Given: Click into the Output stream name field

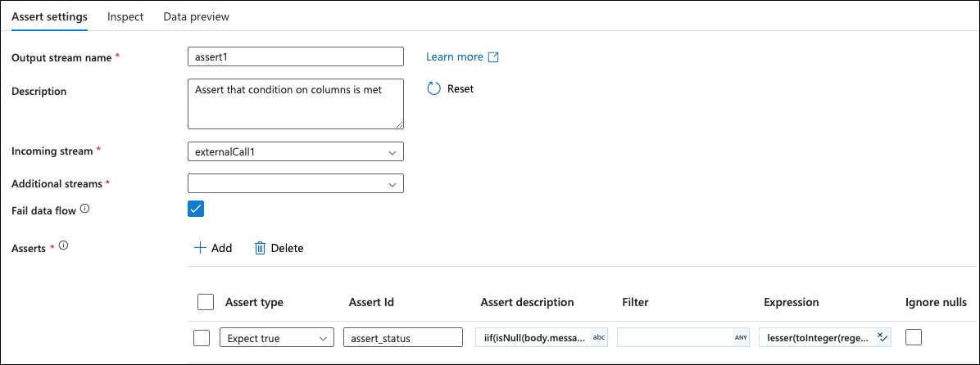Looking at the screenshot, I should click(295, 56).
